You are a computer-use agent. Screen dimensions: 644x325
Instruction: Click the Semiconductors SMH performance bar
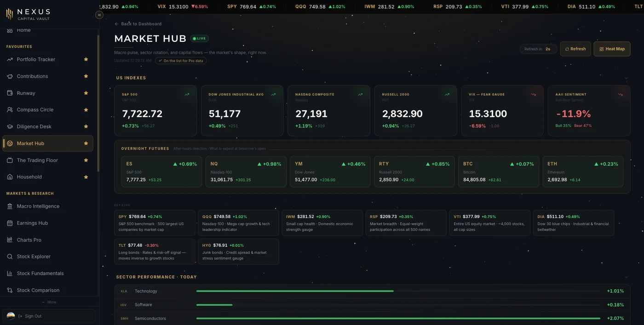(x=398, y=319)
